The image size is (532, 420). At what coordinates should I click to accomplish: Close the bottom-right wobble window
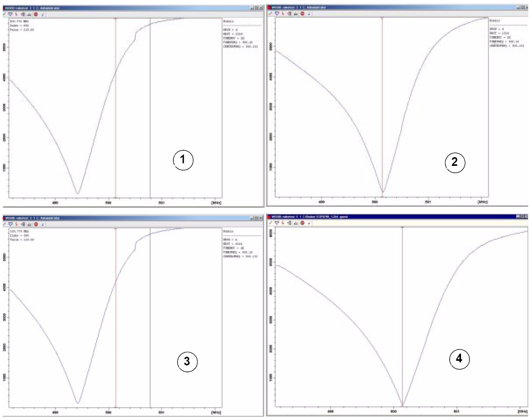(526, 216)
